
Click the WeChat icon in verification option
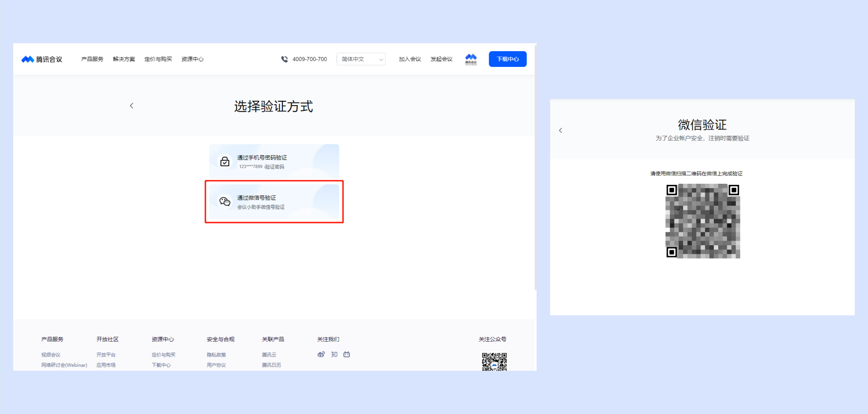[x=225, y=202]
